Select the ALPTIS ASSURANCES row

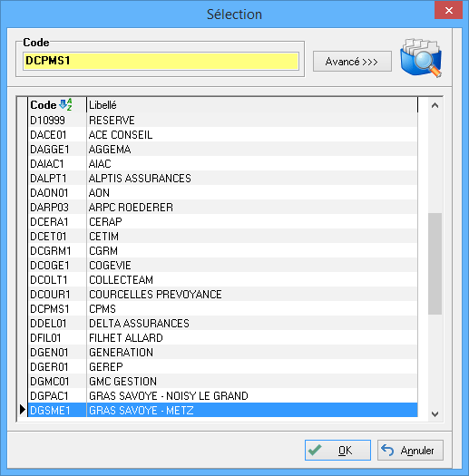click(222, 179)
